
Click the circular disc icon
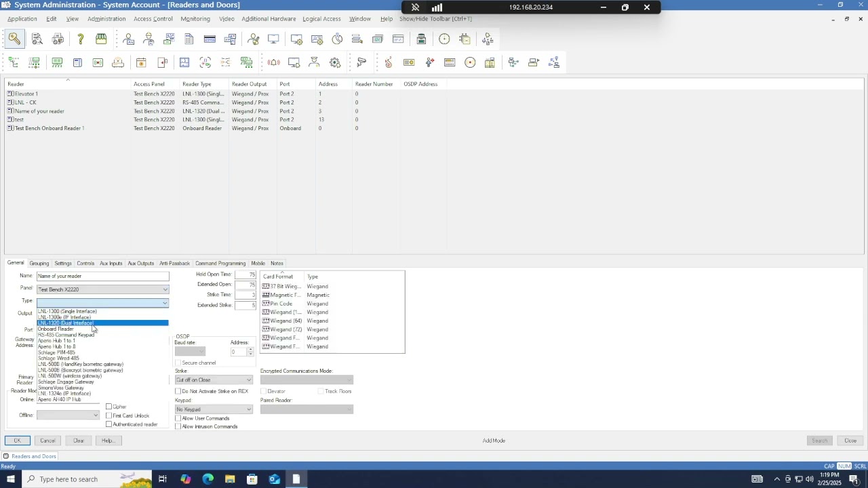coord(470,62)
